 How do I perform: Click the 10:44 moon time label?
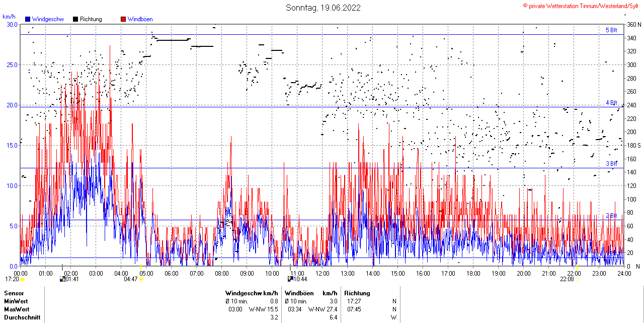[300, 279]
